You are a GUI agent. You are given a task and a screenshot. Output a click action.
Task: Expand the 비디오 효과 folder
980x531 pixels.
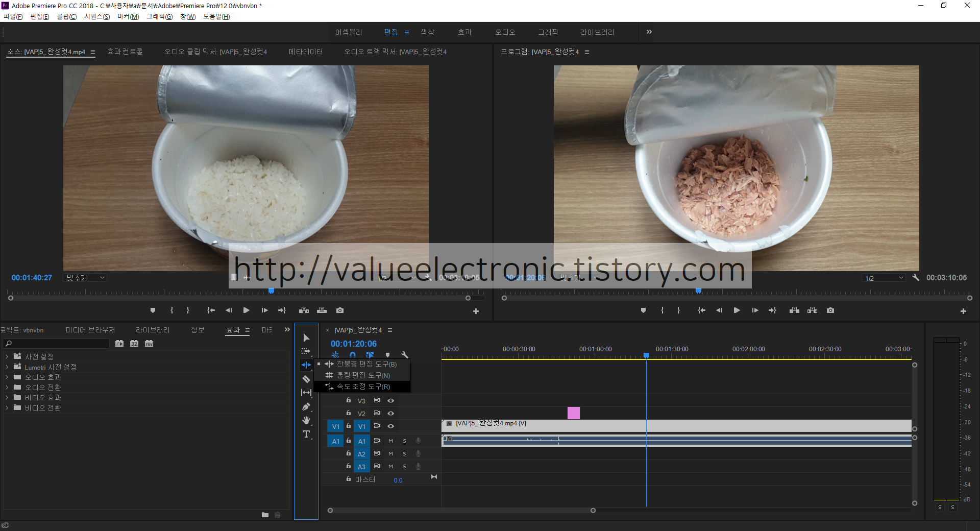[7, 397]
